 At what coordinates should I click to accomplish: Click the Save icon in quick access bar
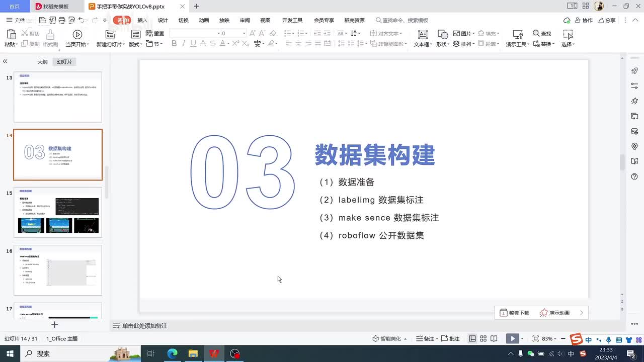click(43, 20)
